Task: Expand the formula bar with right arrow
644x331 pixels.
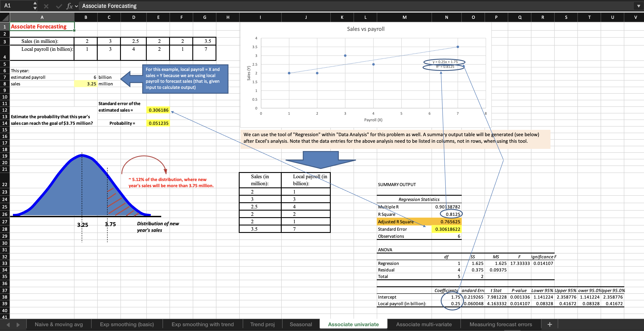Action: click(639, 6)
